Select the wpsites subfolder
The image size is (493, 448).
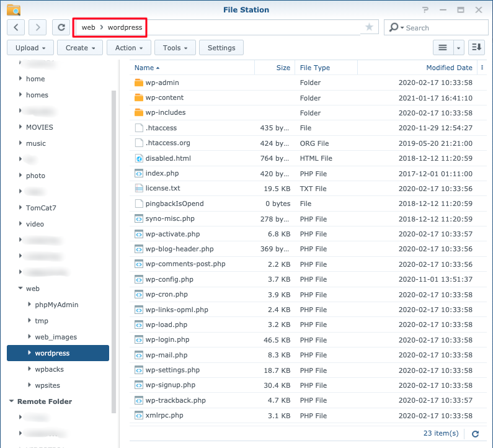(48, 385)
